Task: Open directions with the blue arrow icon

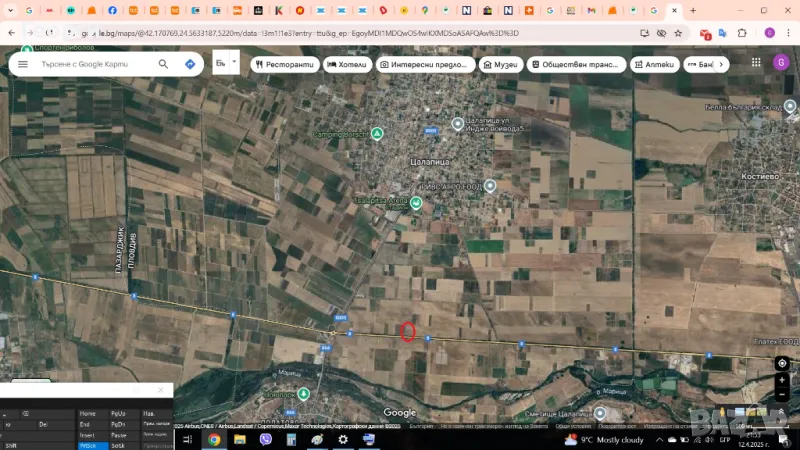Action: (x=190, y=64)
